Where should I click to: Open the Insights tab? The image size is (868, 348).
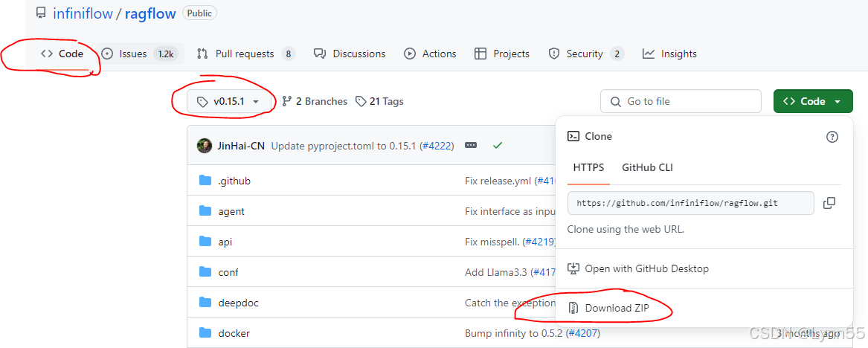point(669,54)
